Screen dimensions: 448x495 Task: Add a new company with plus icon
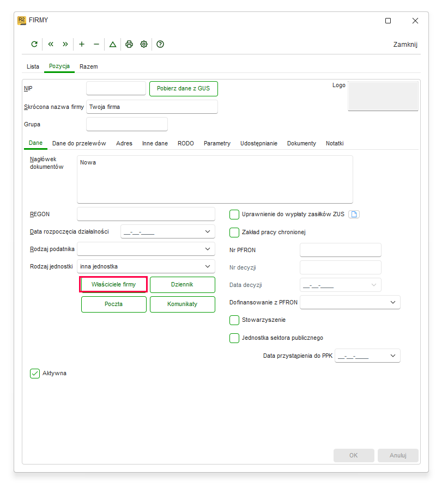point(82,44)
